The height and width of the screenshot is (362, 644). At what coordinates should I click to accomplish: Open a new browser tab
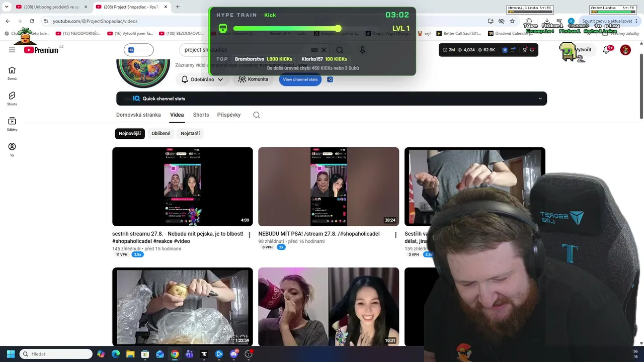[x=178, y=7]
